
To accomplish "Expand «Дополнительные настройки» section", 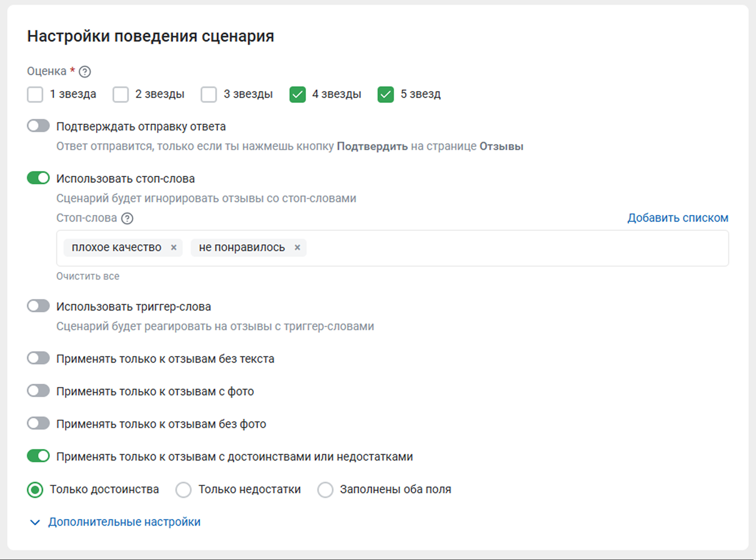I will point(124,522).
